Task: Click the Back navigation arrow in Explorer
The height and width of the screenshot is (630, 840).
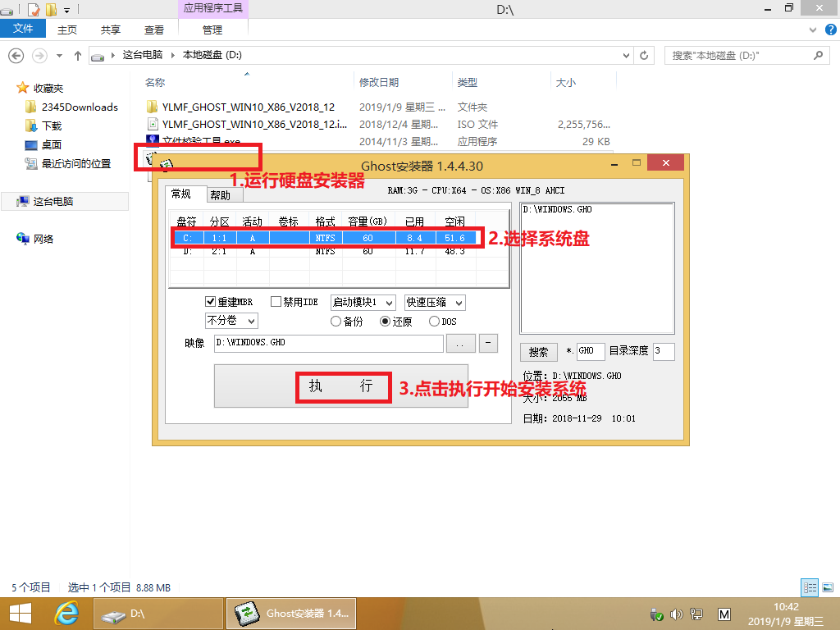Action: pyautogui.click(x=16, y=55)
